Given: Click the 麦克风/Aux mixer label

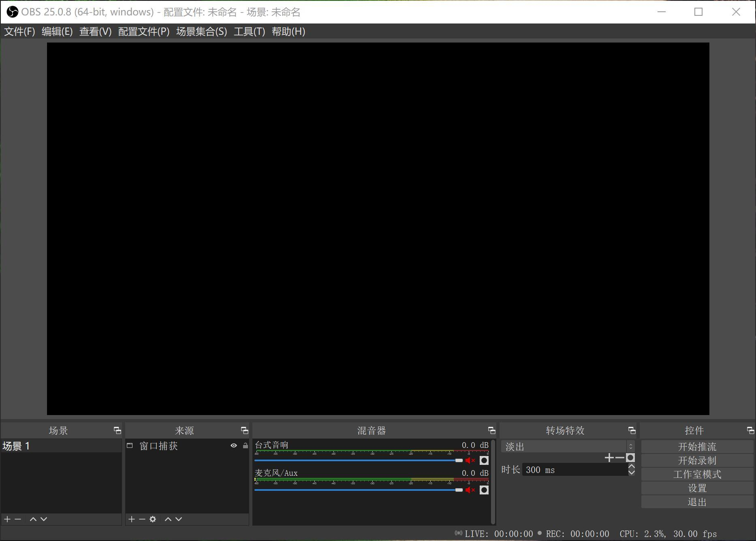Looking at the screenshot, I should click(276, 473).
